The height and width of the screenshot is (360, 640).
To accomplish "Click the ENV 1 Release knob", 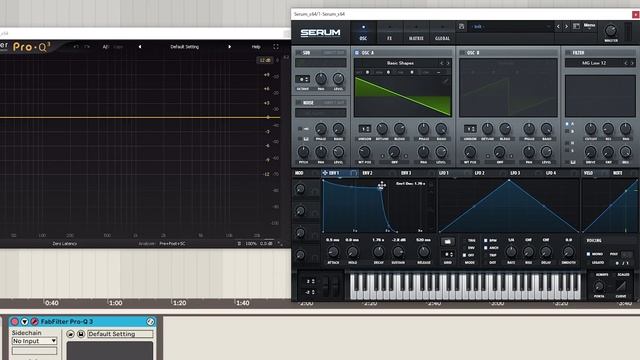I will [424, 252].
